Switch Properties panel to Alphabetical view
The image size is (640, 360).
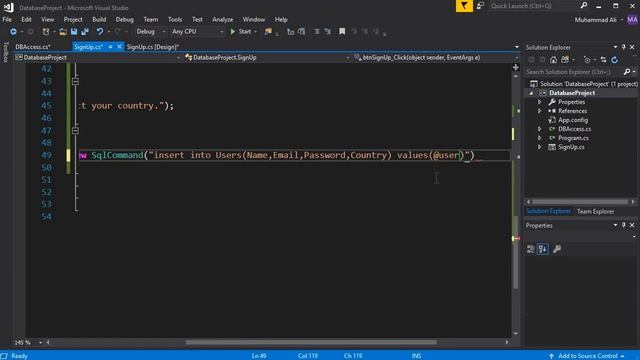(543, 249)
